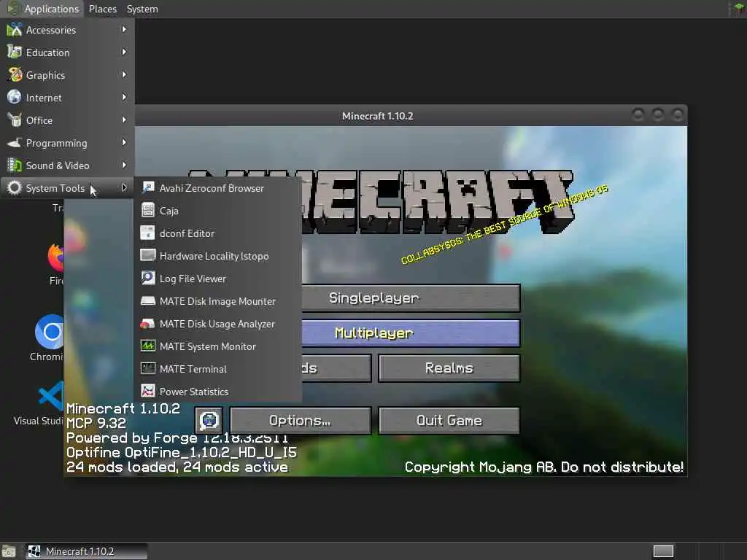Image resolution: width=747 pixels, height=560 pixels.
Task: Open the Places menu
Action: click(x=102, y=9)
